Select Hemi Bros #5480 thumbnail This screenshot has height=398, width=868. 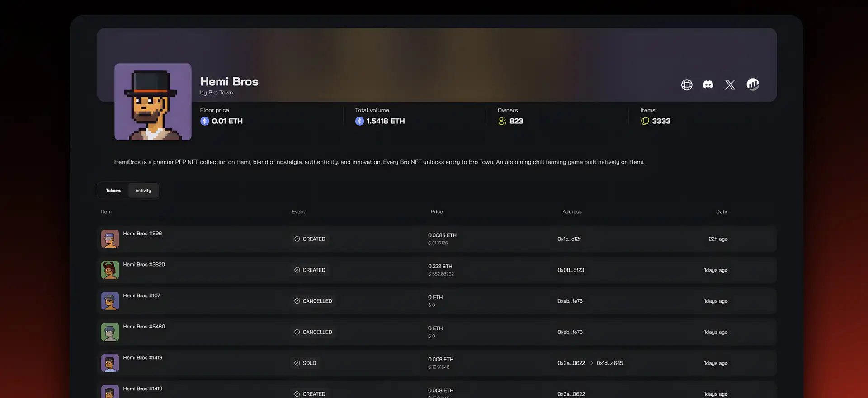pyautogui.click(x=110, y=332)
